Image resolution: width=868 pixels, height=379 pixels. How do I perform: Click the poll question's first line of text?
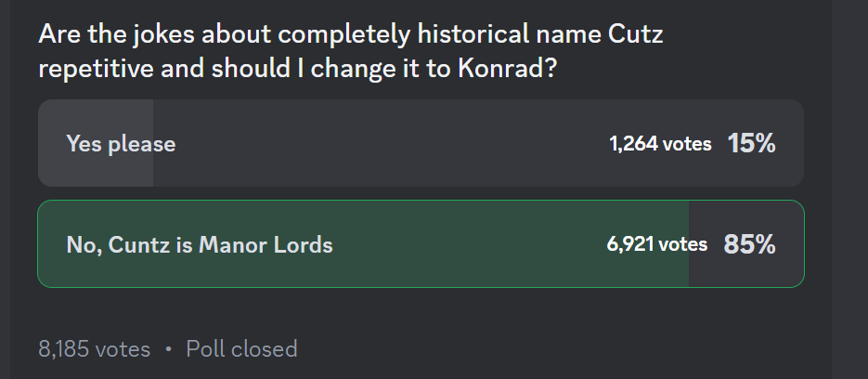tap(353, 35)
